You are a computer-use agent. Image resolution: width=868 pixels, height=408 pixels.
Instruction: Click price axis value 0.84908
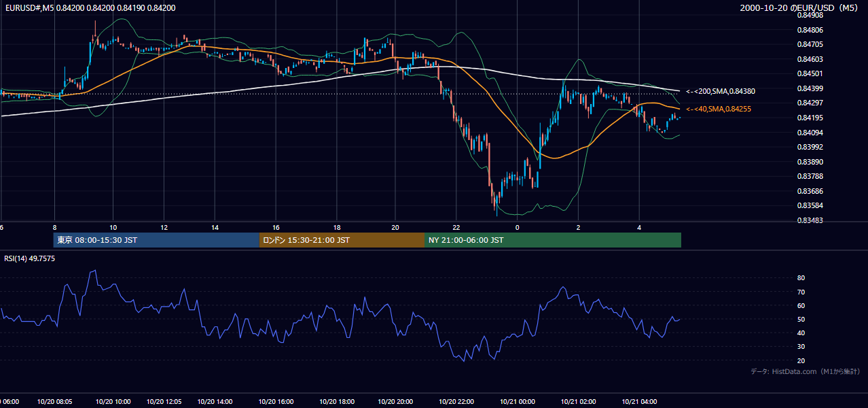(x=809, y=15)
